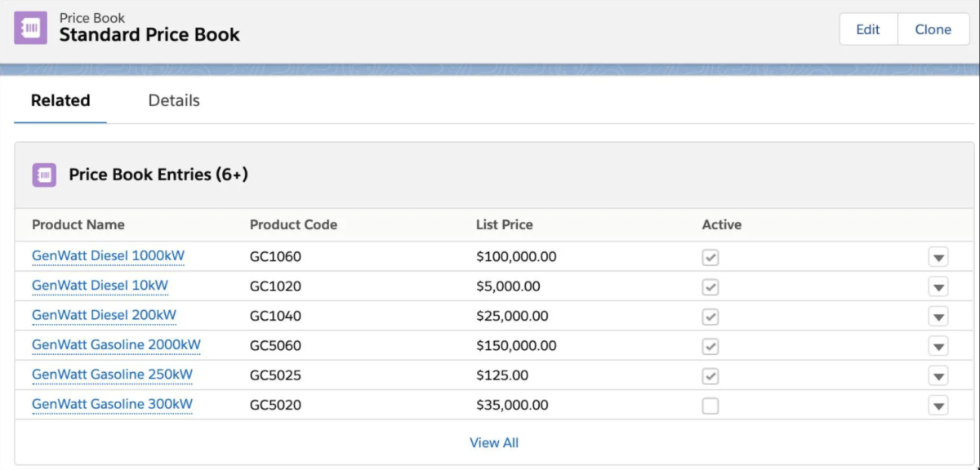Open row actions for GenWatt Diesel 10kW
Image resolution: width=980 pixels, height=470 pixels.
pyautogui.click(x=938, y=286)
